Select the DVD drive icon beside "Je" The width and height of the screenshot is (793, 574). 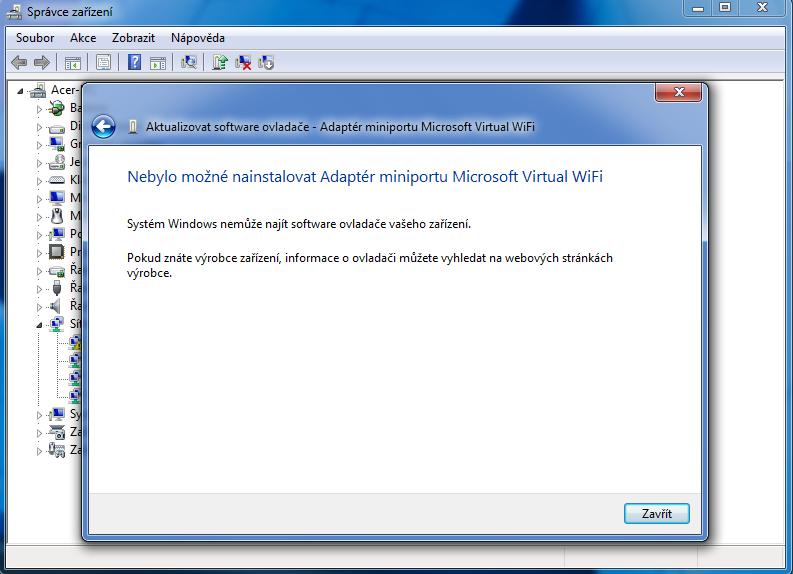57,162
